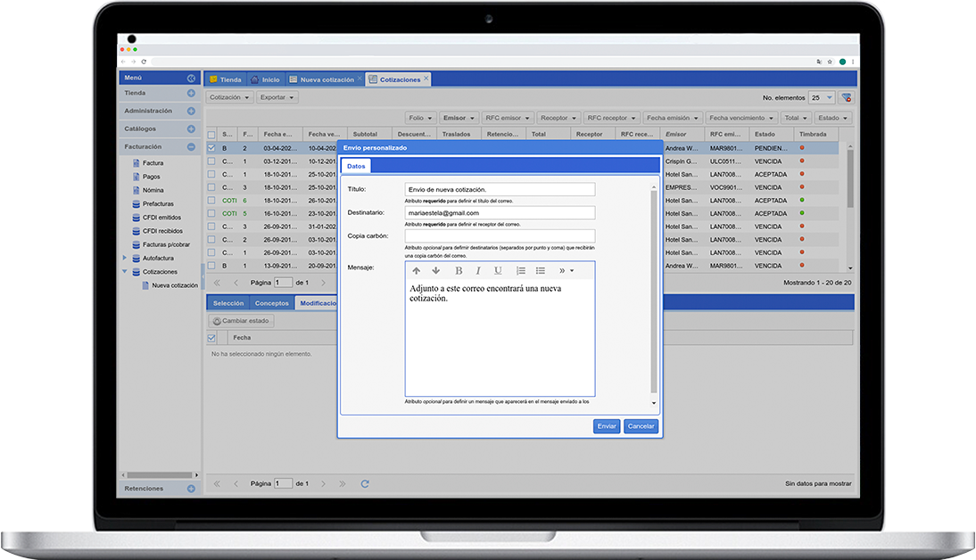Open the Conceptos tab in the lower panel
This screenshot has height=560, width=976.
pyautogui.click(x=272, y=303)
